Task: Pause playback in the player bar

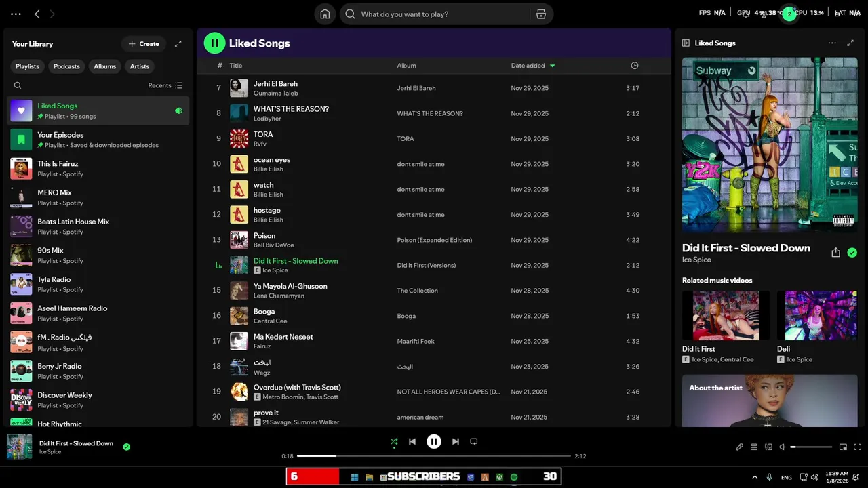Action: (434, 441)
